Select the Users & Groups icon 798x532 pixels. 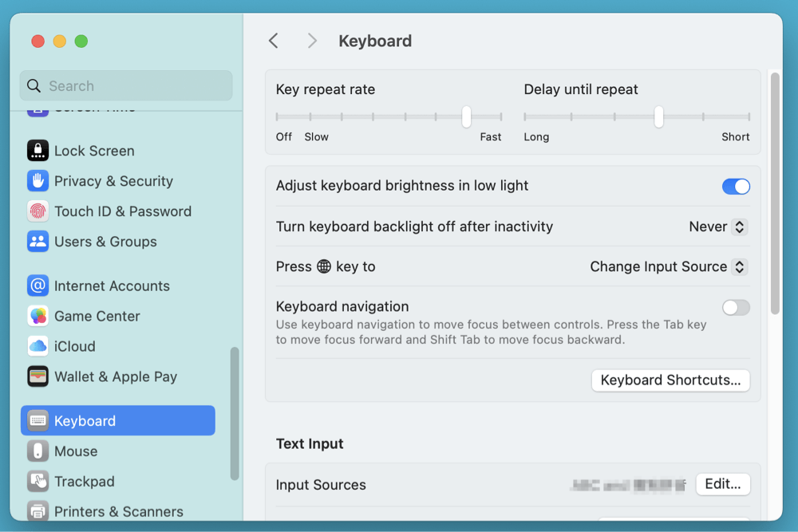(38, 242)
